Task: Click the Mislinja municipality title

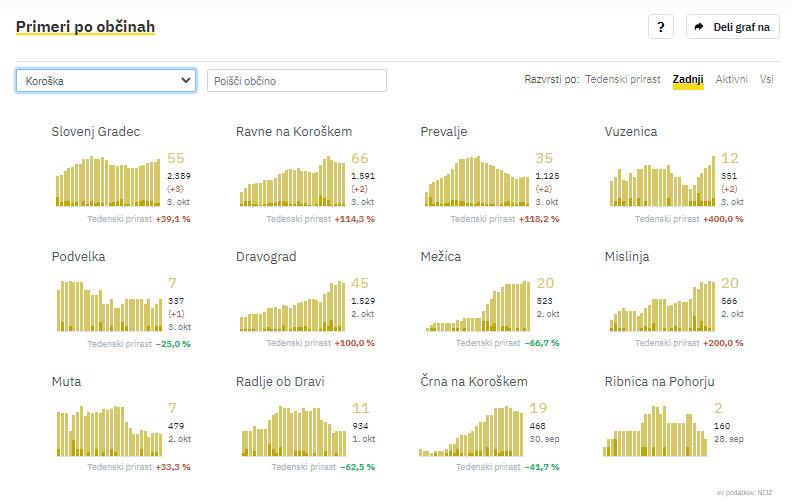Action: click(627, 257)
